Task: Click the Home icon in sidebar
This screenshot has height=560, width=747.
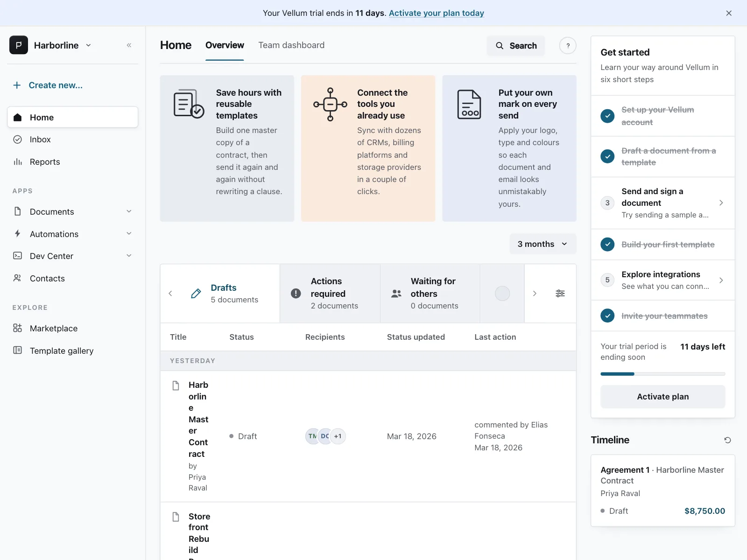Action: pos(18,118)
